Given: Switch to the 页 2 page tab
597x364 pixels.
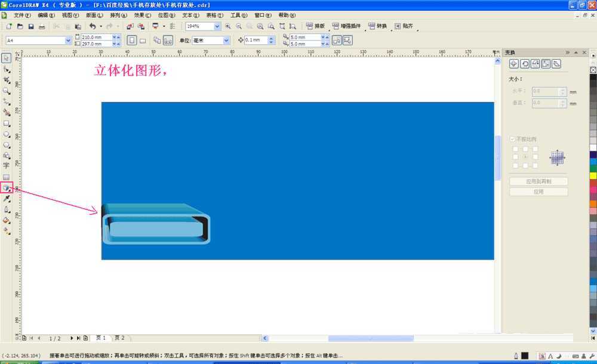Looking at the screenshot, I should [x=119, y=337].
